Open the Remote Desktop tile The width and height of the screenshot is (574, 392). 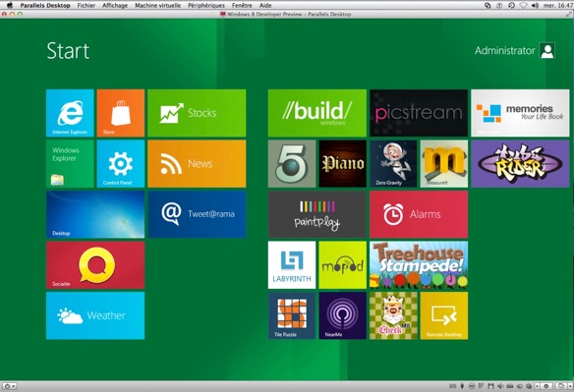tap(443, 315)
